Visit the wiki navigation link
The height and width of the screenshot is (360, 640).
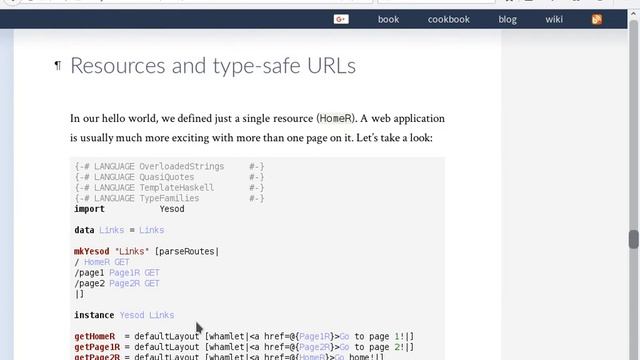pos(554,19)
